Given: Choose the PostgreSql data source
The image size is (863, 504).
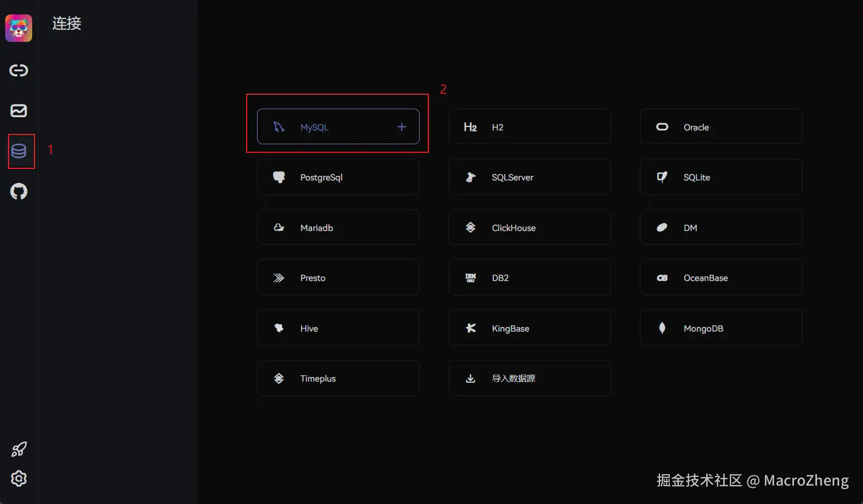Looking at the screenshot, I should (x=338, y=177).
